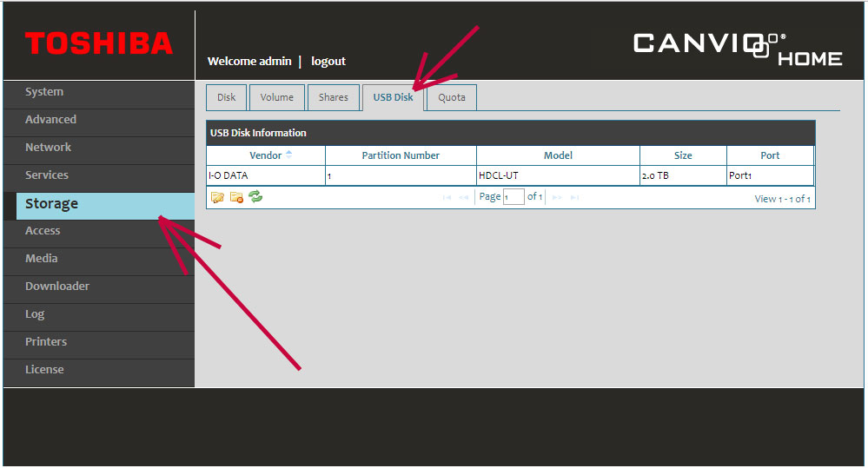Select the I-O DATA vendor cell
868x468 pixels.
(x=266, y=175)
